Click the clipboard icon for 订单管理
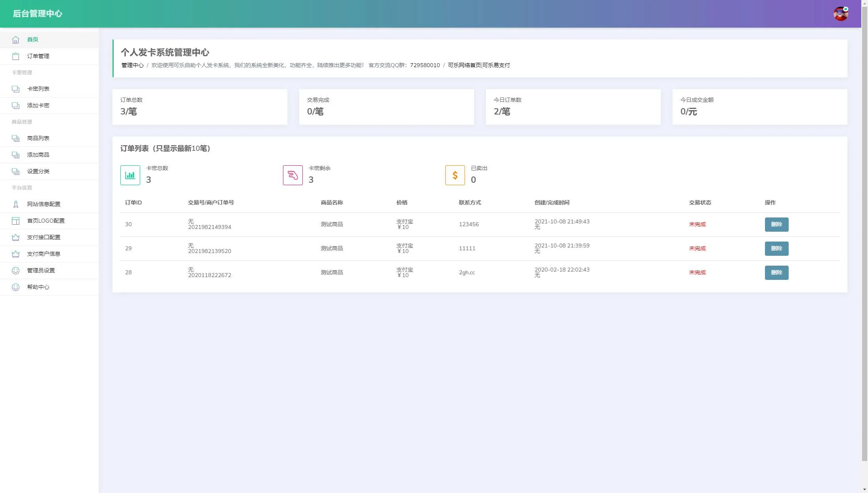868x493 pixels. pyautogui.click(x=15, y=56)
